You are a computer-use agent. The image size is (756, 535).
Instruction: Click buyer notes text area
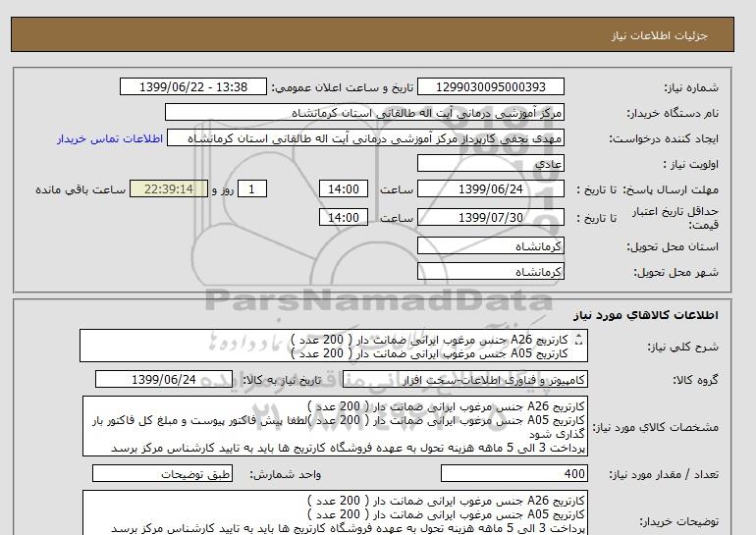pyautogui.click(x=335, y=513)
